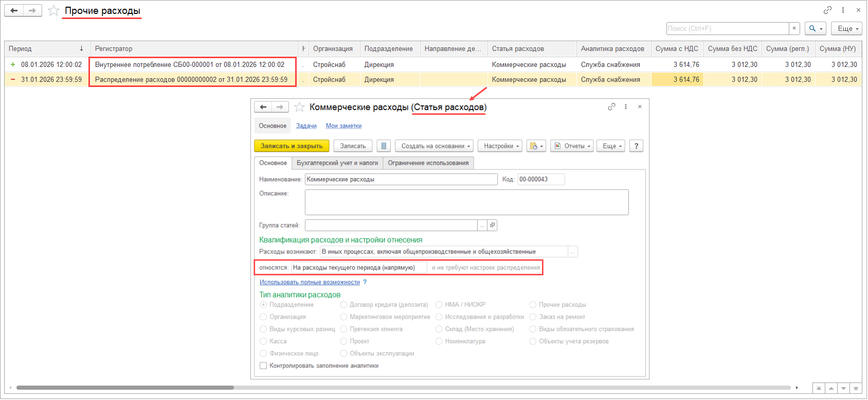868x400 pixels.
Task: Enable Контролировать заполнение аналитики checkbox
Action: click(x=263, y=366)
